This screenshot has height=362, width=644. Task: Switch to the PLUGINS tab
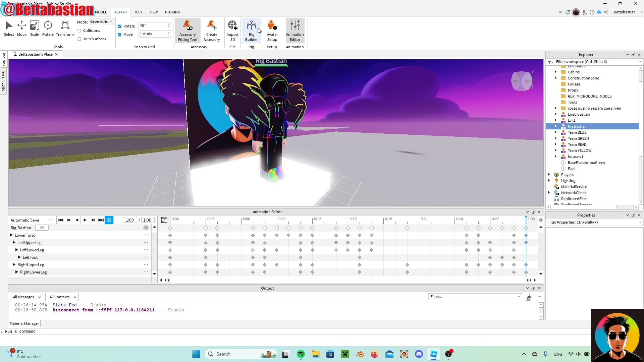[x=172, y=12]
